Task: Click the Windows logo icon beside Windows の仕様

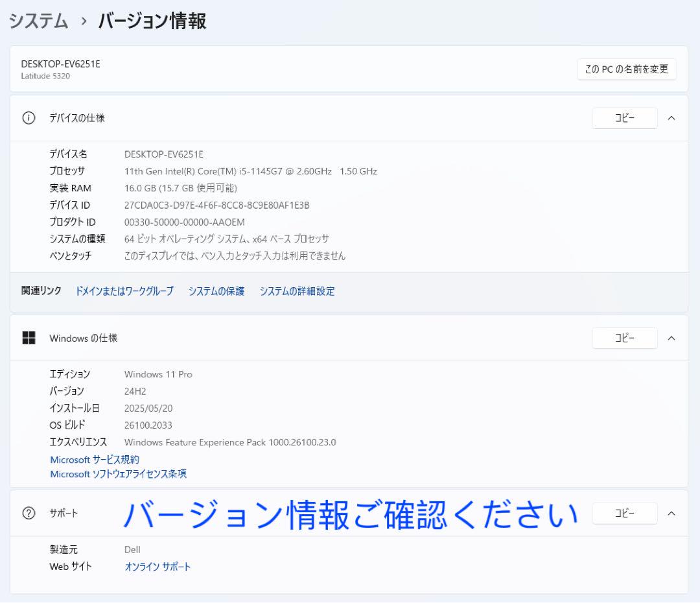Action: (x=29, y=338)
